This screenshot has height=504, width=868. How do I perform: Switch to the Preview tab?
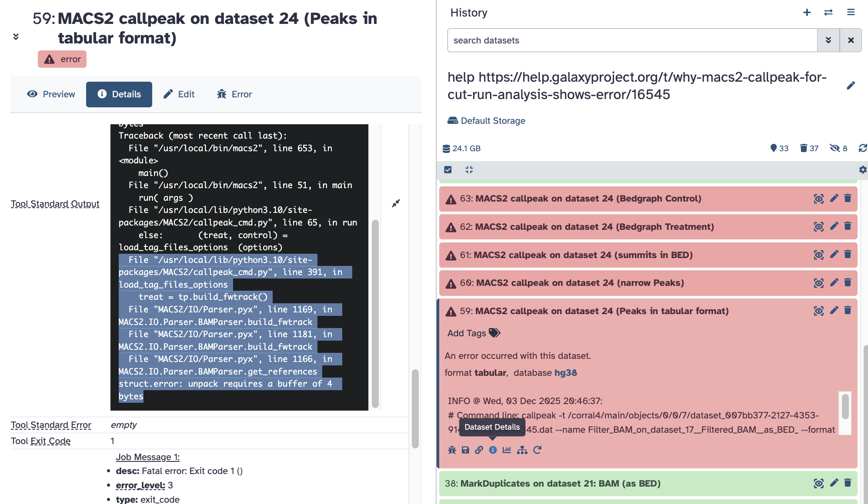coord(51,94)
